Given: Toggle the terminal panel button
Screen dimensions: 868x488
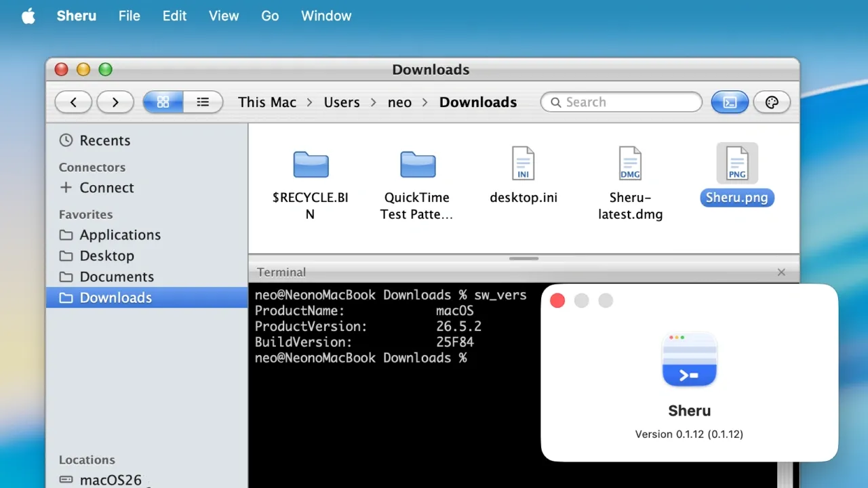Looking at the screenshot, I should click(x=730, y=102).
